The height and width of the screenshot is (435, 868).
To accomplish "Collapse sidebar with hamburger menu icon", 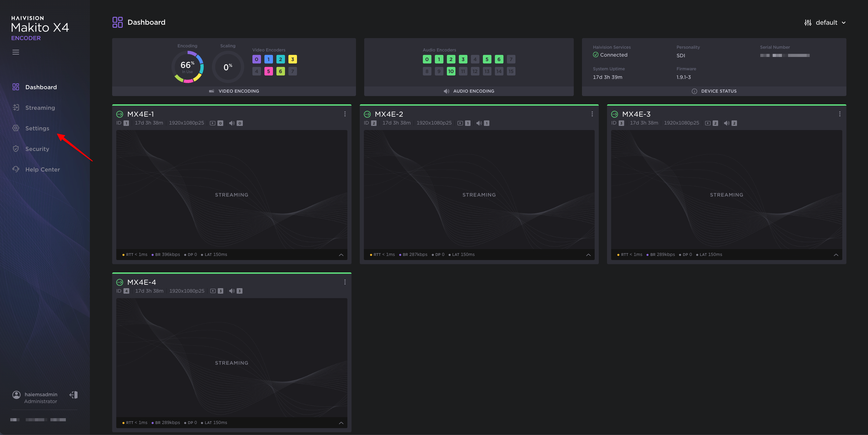I will [x=16, y=52].
